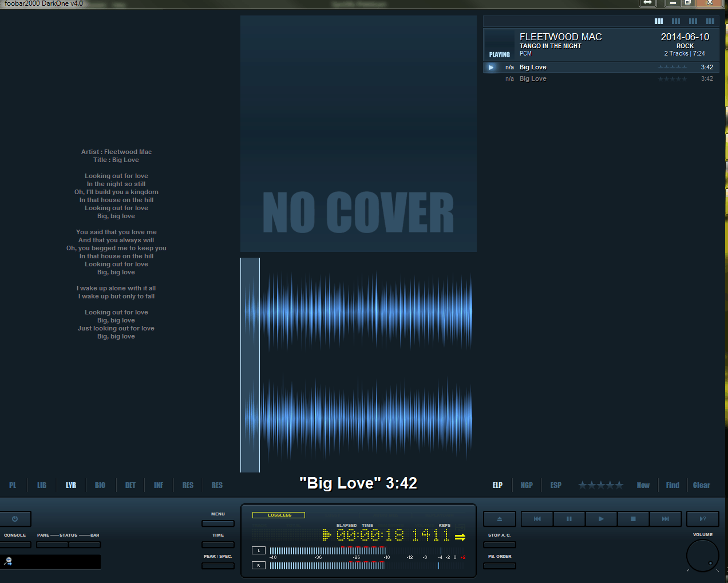
Task: Select the third column layout icon
Action: click(693, 21)
